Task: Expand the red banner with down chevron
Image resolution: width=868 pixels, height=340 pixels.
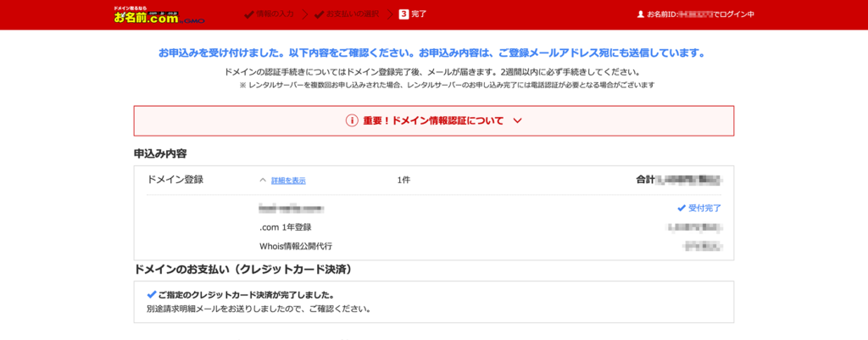Action: 517,120
